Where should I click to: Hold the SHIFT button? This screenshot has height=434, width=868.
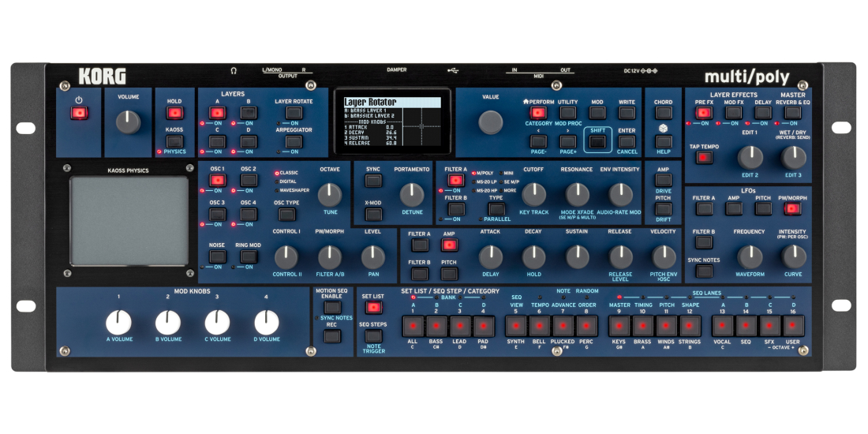(x=597, y=141)
